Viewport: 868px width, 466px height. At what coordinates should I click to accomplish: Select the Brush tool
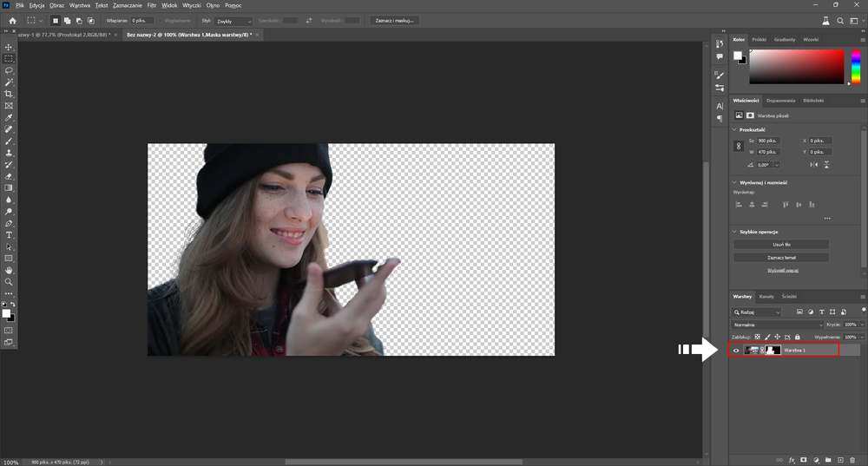[9, 141]
